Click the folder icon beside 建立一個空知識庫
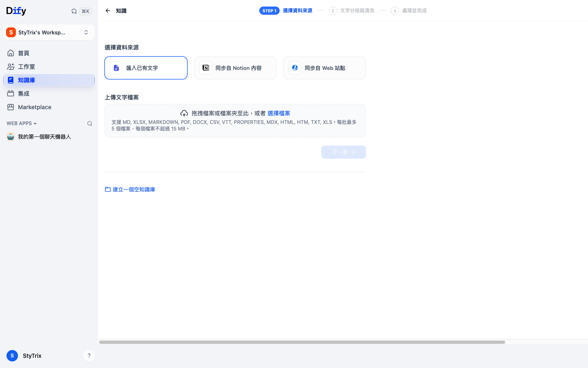 pyautogui.click(x=108, y=189)
